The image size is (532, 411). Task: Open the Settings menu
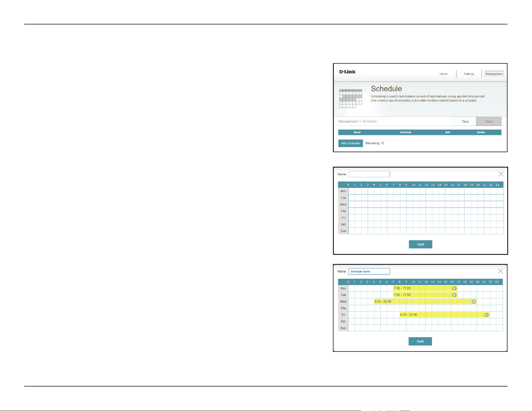[x=469, y=74]
